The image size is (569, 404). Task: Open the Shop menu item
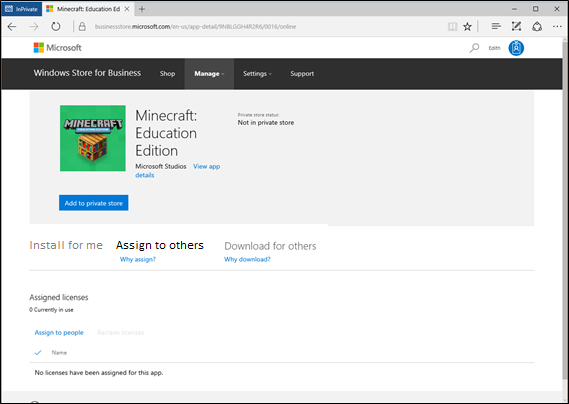pyautogui.click(x=167, y=74)
